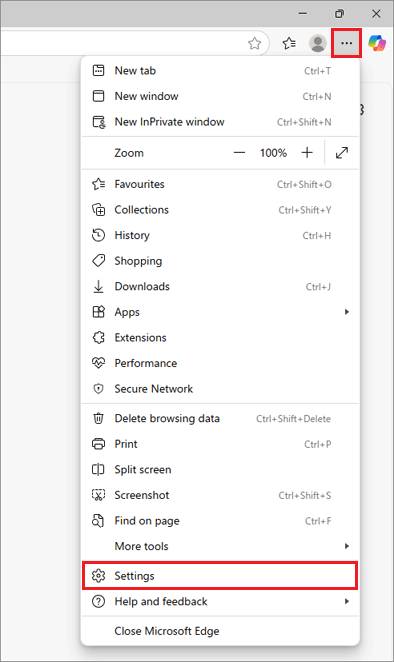The width and height of the screenshot is (394, 662).
Task: Open the Favourites toolbar star-list icon
Action: [x=289, y=43]
